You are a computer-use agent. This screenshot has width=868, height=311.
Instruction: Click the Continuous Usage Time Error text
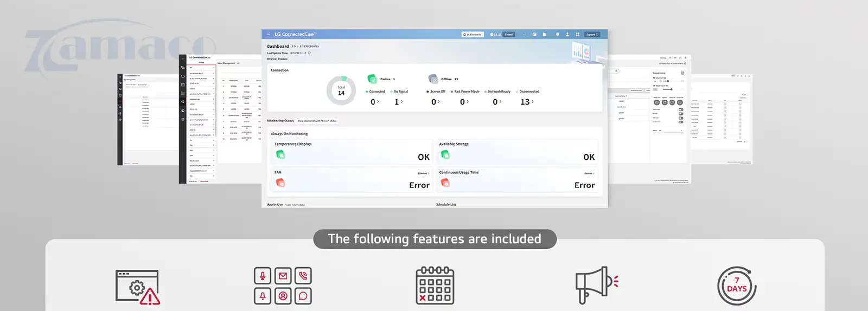click(585, 185)
